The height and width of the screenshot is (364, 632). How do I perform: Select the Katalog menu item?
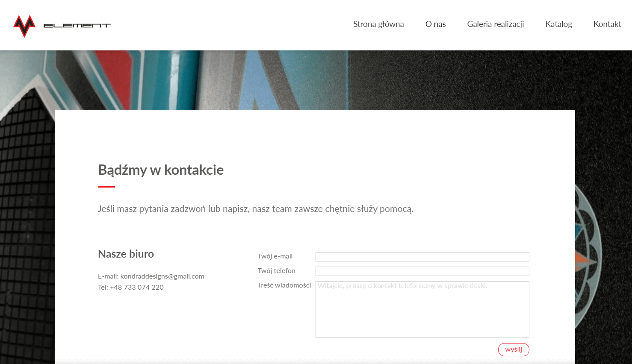click(558, 24)
